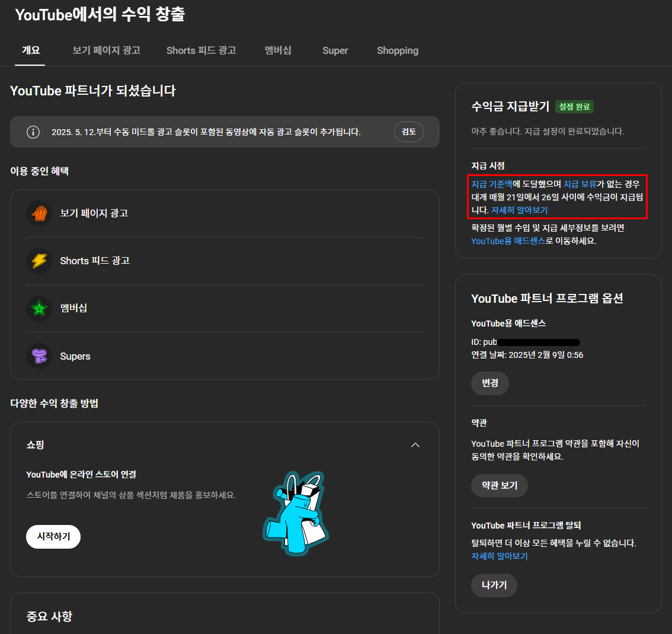Click the 중요 사항 heading
The image size is (672, 634).
point(49,616)
